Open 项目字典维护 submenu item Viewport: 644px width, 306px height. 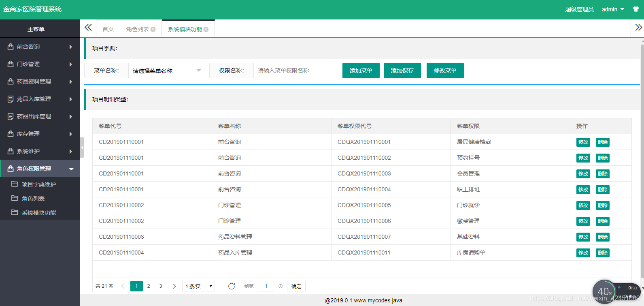pyautogui.click(x=40, y=184)
